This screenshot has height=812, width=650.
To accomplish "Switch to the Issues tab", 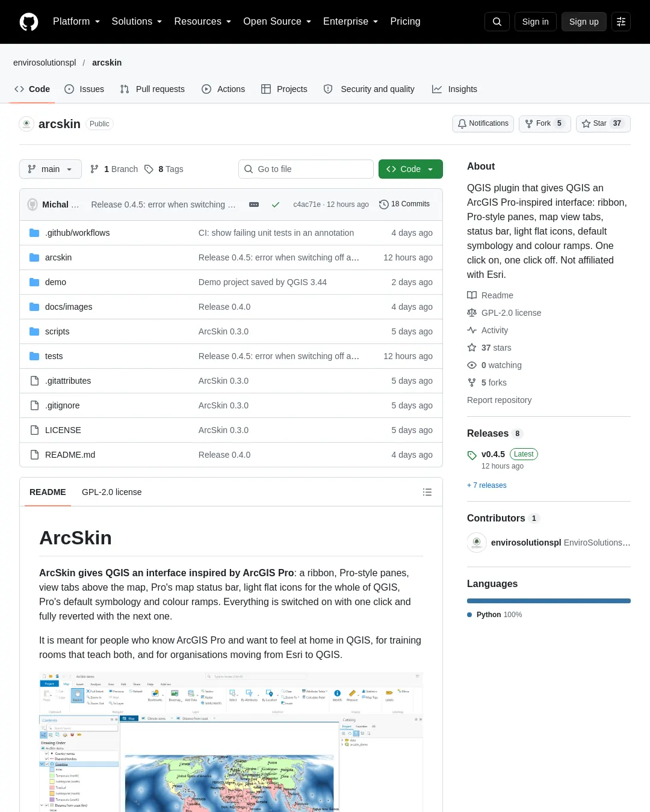I will pyautogui.click(x=84, y=89).
